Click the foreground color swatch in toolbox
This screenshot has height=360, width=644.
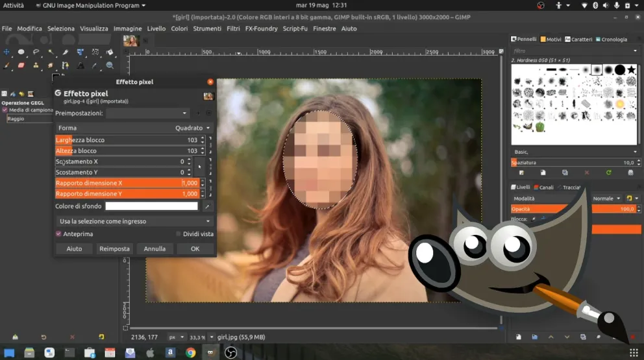tap(55, 77)
